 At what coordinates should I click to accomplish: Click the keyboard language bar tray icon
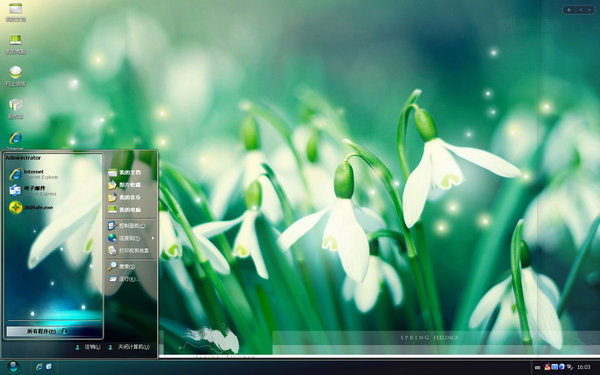click(x=537, y=367)
